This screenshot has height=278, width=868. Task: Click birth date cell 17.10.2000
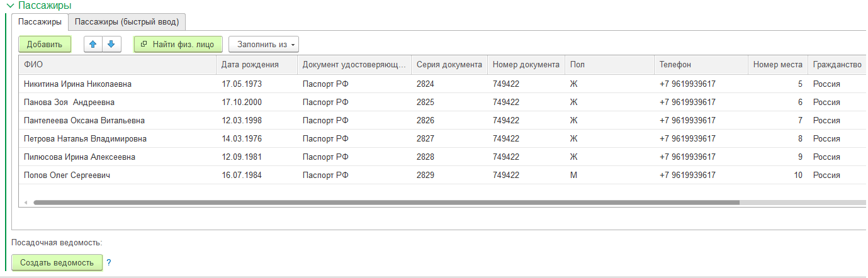pos(242,102)
